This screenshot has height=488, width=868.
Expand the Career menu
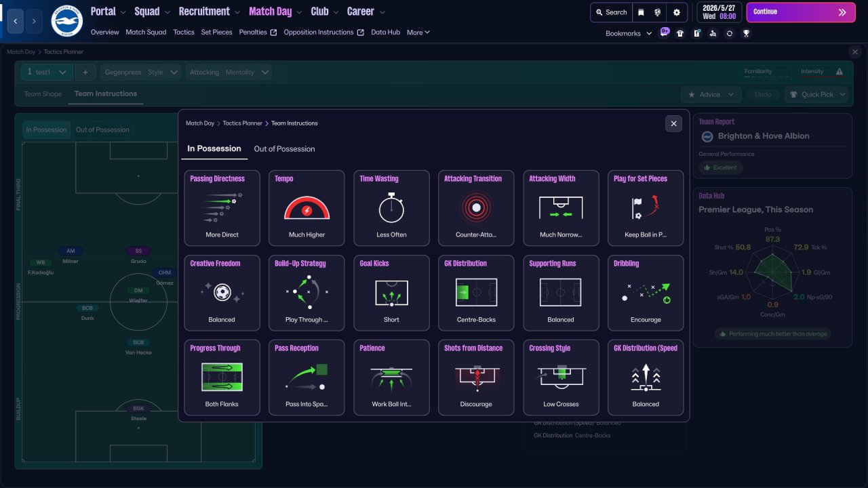tap(366, 12)
